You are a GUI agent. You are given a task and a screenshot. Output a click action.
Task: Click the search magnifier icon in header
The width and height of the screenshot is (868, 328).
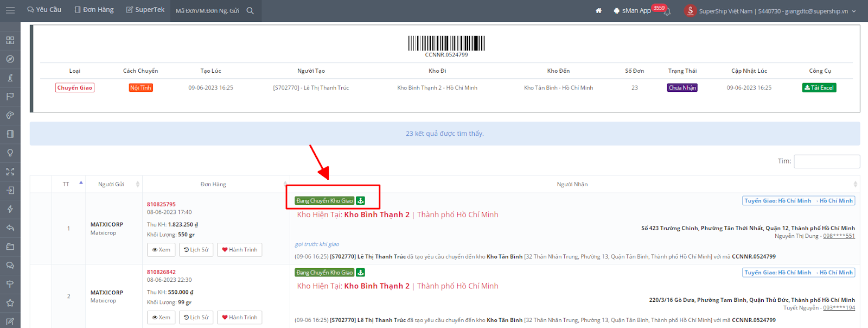(x=250, y=11)
